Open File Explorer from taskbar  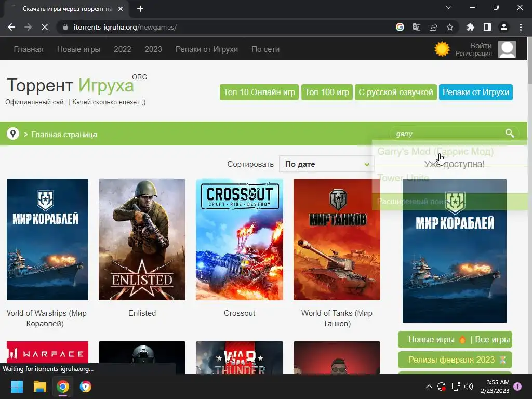[39, 387]
